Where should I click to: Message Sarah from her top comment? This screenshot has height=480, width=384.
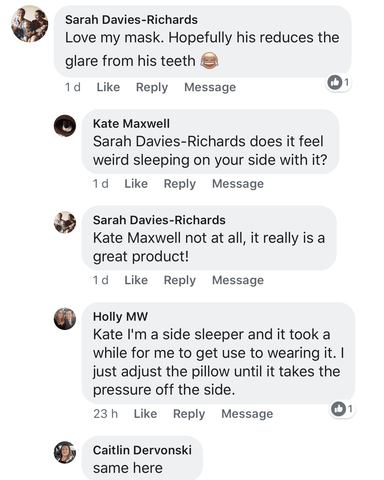(210, 87)
